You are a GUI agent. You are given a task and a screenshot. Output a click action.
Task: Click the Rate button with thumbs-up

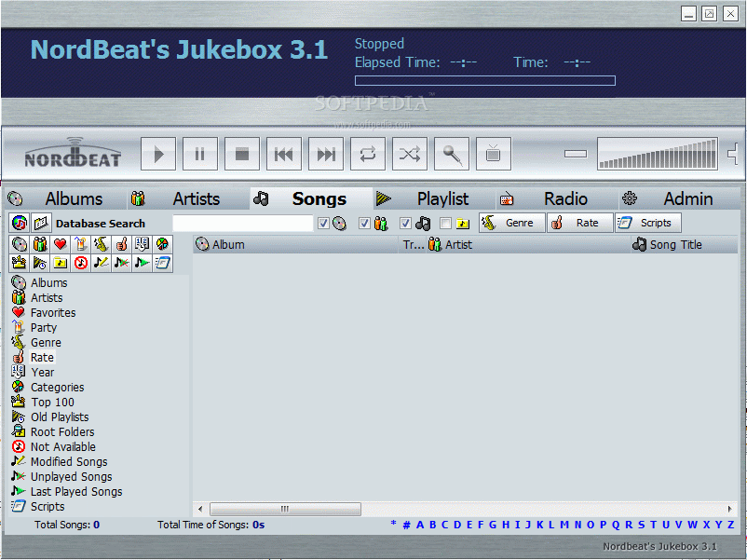coord(579,223)
